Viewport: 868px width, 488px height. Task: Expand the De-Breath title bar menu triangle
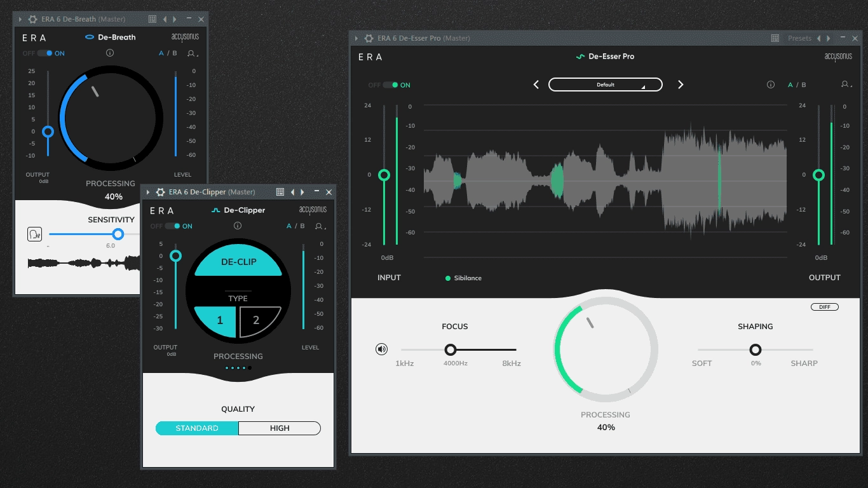(20, 19)
